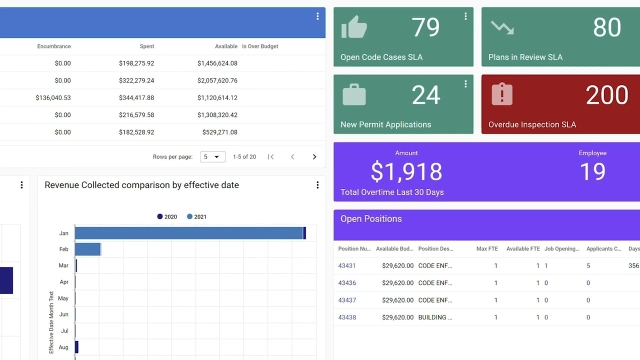Click the available value $1,308,320.42
The height and width of the screenshot is (360, 640).
coord(217,115)
